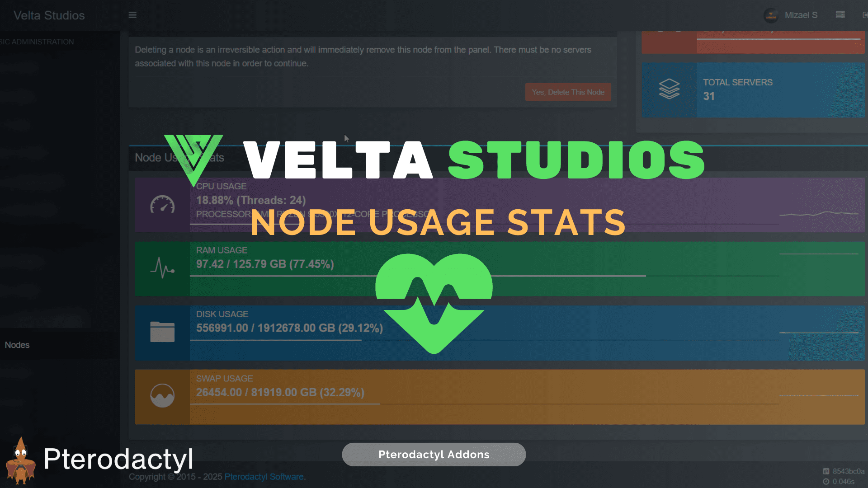The image size is (868, 488).
Task: Click the Pterodactyl Addons button
Action: click(x=434, y=454)
